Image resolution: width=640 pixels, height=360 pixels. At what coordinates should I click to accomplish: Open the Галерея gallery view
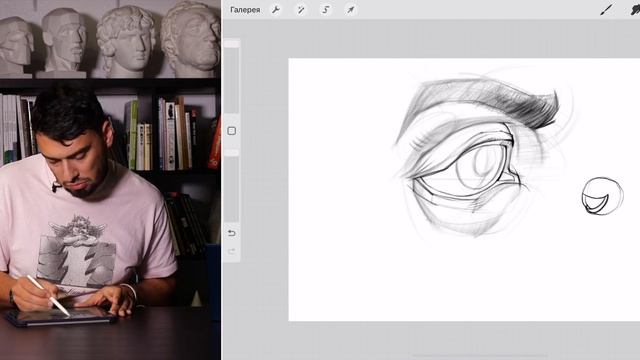[x=245, y=10]
